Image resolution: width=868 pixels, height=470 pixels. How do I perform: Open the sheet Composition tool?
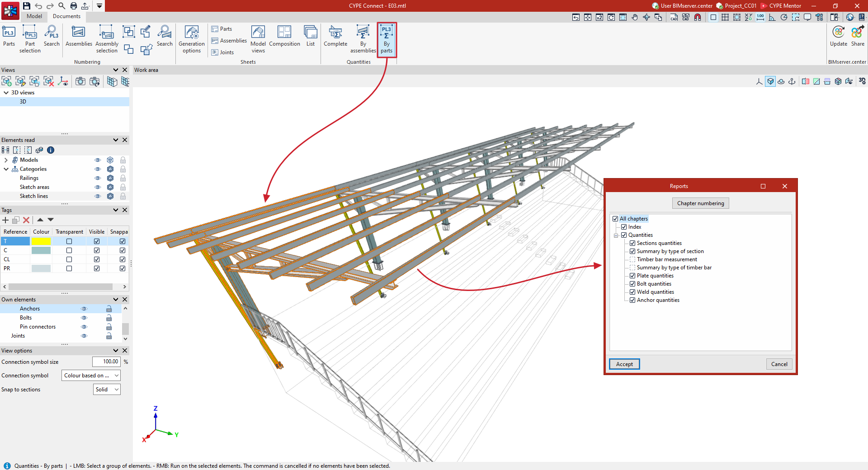[x=284, y=37]
